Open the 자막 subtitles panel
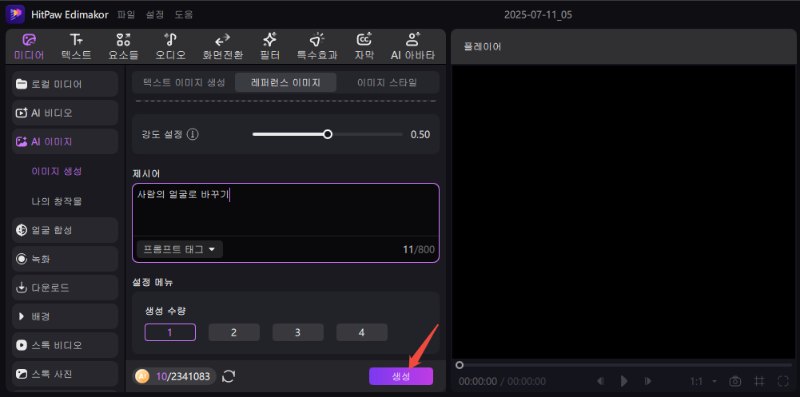 click(364, 47)
